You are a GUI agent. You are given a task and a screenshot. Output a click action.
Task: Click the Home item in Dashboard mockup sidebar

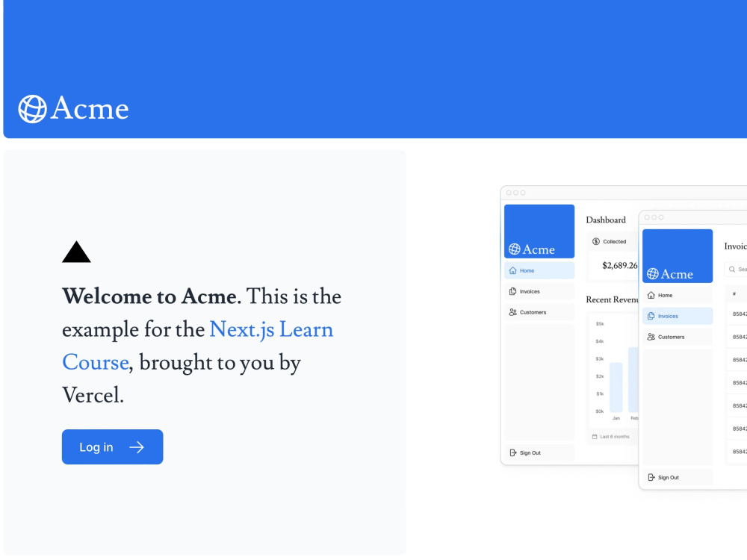tap(539, 270)
